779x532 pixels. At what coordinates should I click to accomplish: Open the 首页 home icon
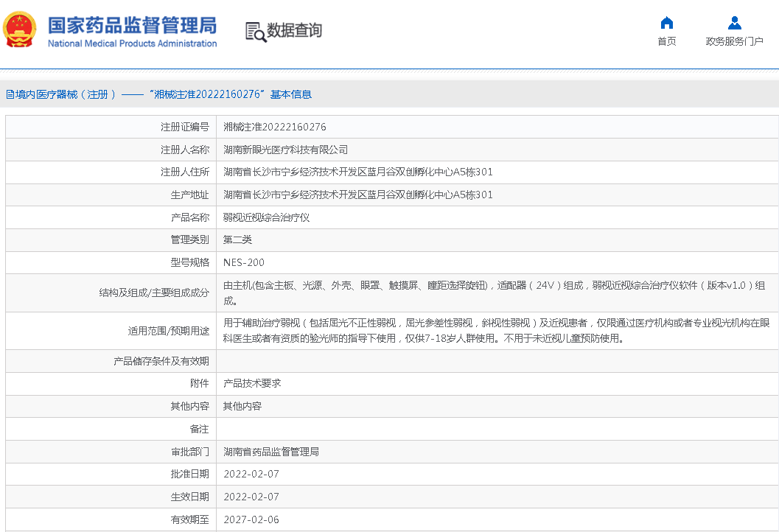(667, 23)
